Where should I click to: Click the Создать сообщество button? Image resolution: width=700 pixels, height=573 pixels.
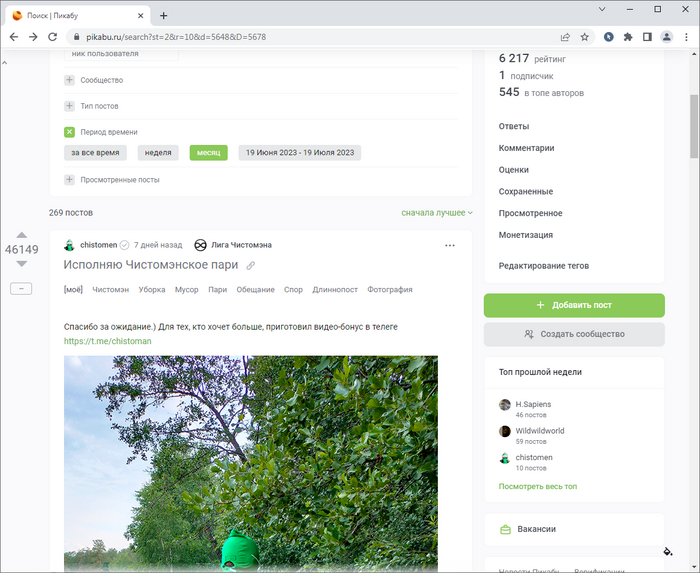574,334
